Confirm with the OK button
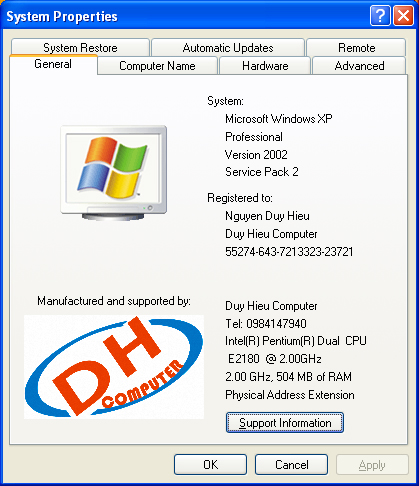 click(x=210, y=465)
